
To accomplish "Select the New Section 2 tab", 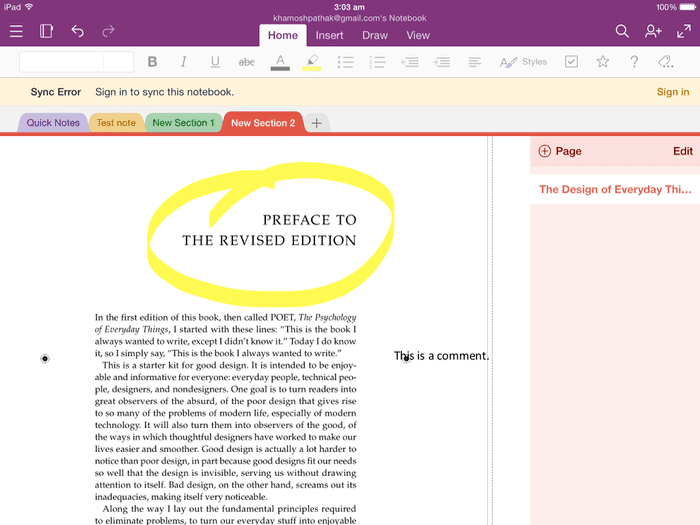I will (x=263, y=123).
